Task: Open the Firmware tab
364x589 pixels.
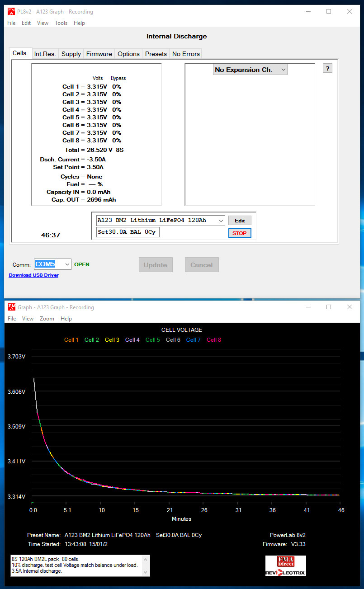Action: point(99,54)
